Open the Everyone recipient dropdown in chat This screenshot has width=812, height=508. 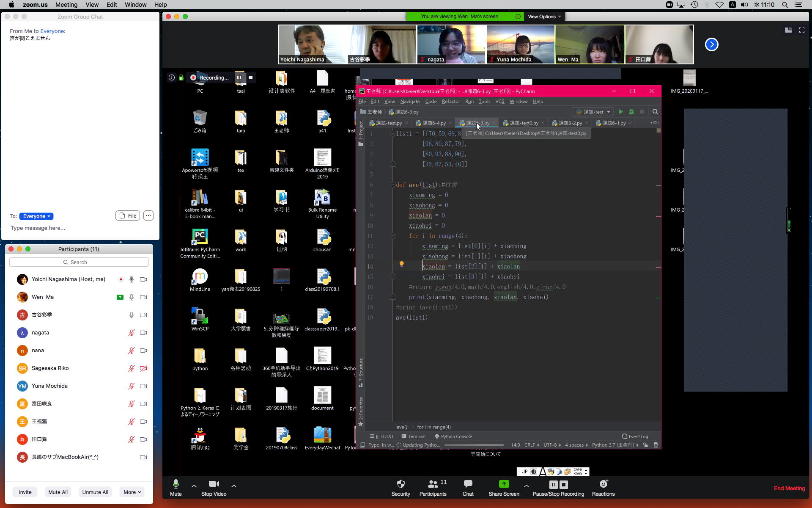[36, 216]
